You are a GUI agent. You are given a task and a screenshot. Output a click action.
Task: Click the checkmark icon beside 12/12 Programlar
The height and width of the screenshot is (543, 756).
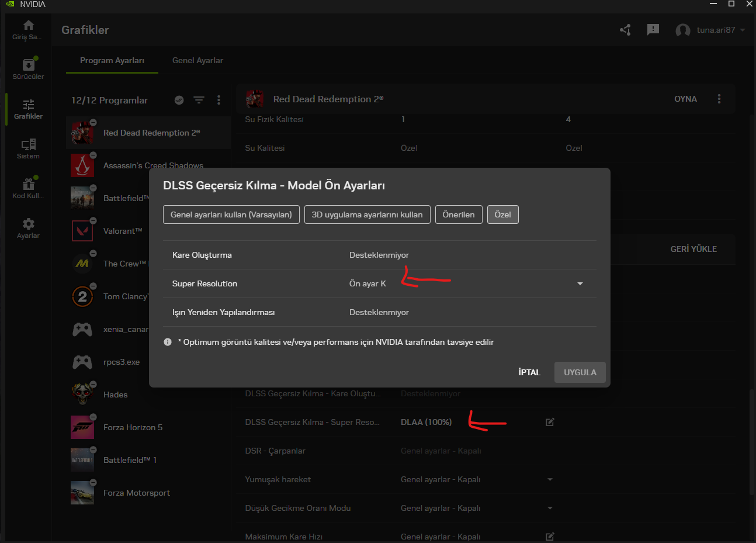click(x=179, y=100)
